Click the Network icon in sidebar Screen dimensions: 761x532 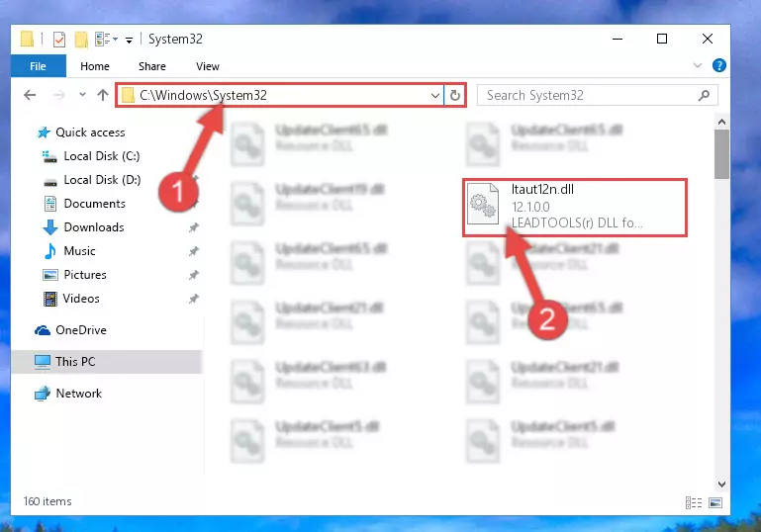(43, 394)
